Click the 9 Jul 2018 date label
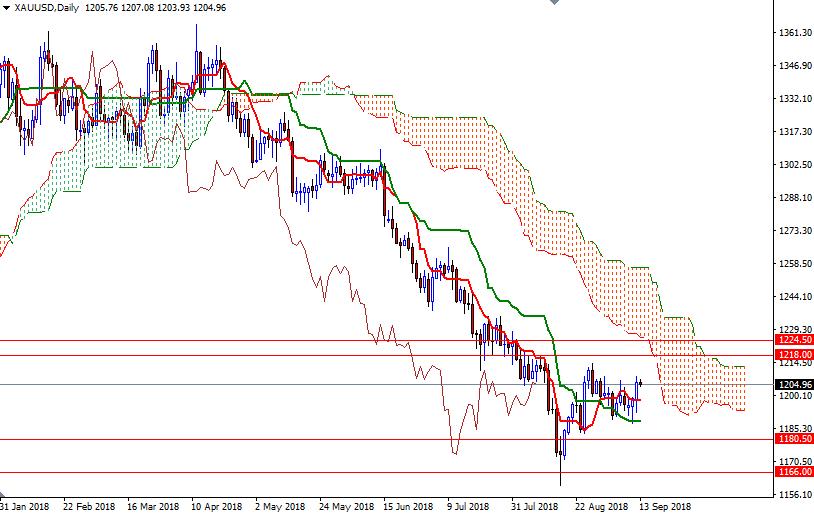The image size is (814, 514). (471, 506)
